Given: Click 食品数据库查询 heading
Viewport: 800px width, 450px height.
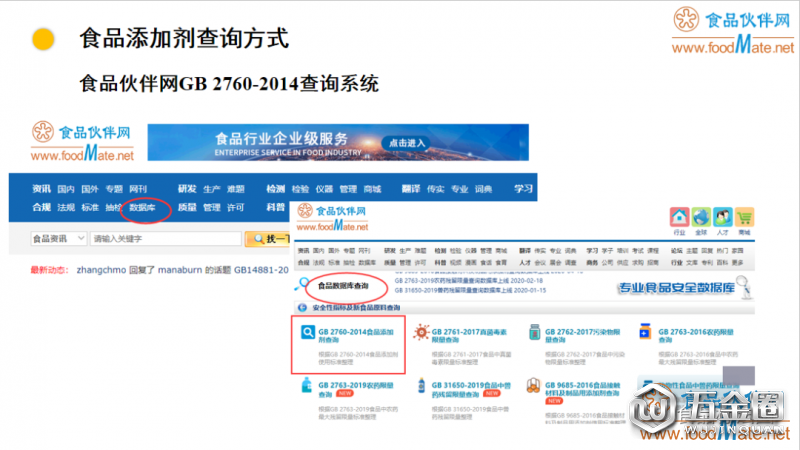Looking at the screenshot, I should [x=343, y=286].
